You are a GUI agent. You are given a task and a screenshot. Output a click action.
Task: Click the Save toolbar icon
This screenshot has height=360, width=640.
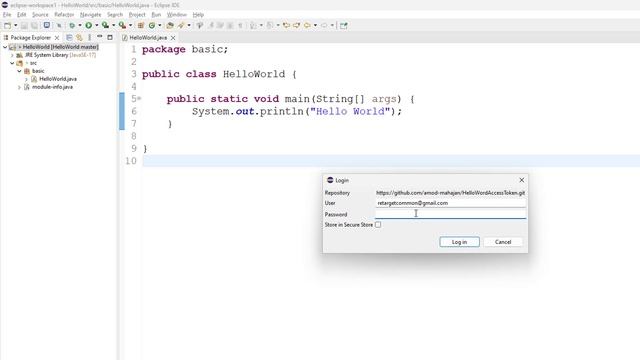pyautogui.click(x=24, y=25)
